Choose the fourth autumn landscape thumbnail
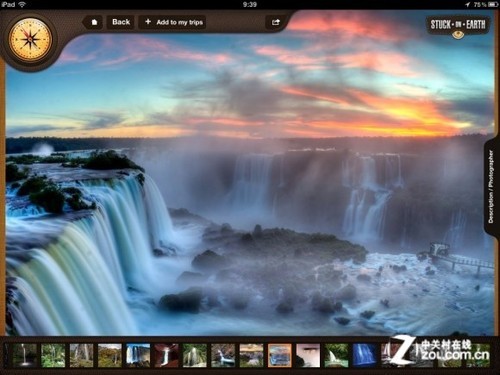Image resolution: width=500 pixels, height=375 pixels. (x=110, y=356)
